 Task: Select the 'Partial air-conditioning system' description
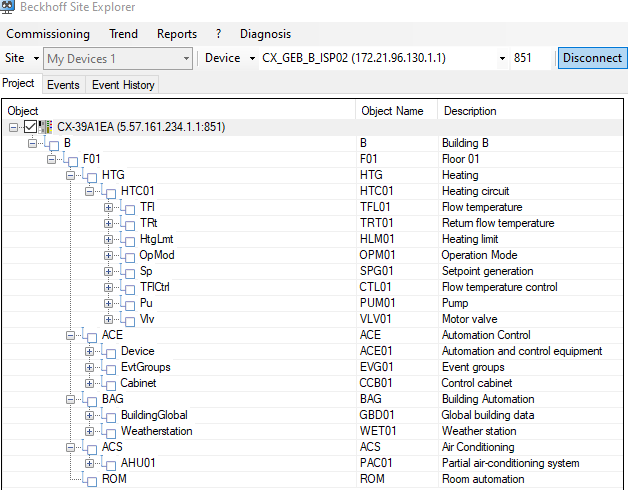[510, 463]
